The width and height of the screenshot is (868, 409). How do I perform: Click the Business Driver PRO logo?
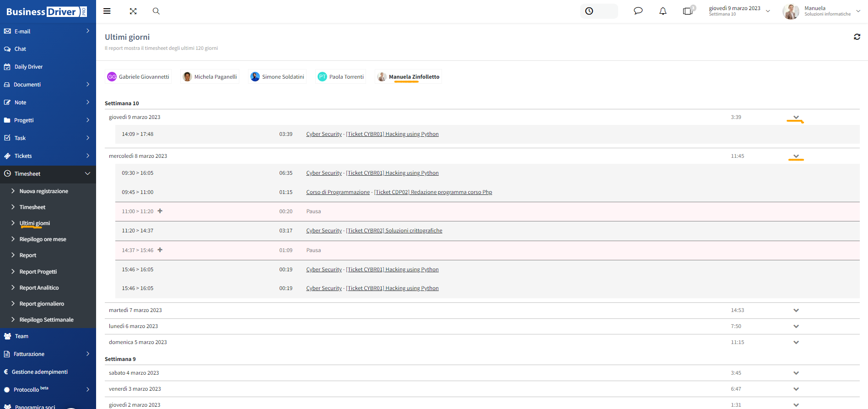tap(47, 12)
